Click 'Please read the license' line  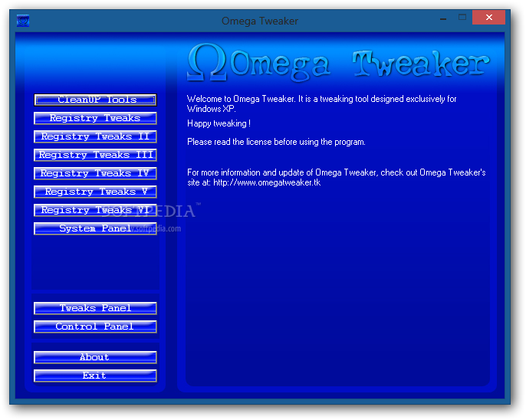point(276,142)
